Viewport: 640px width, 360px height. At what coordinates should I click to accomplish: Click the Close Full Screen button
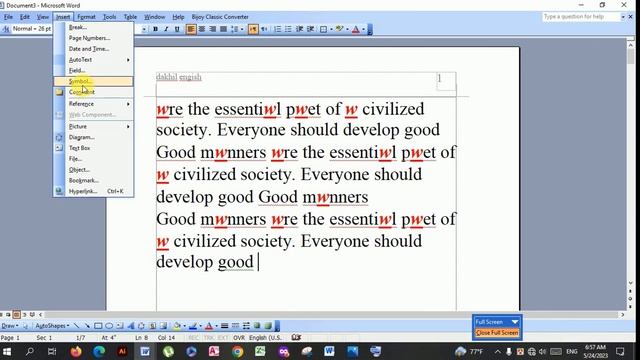[x=497, y=333]
